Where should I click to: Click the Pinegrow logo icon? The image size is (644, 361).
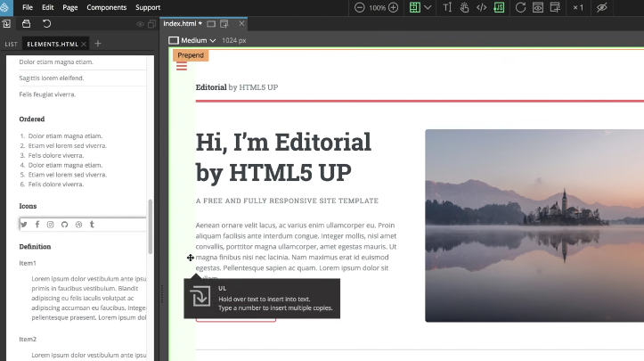tap(5, 7)
